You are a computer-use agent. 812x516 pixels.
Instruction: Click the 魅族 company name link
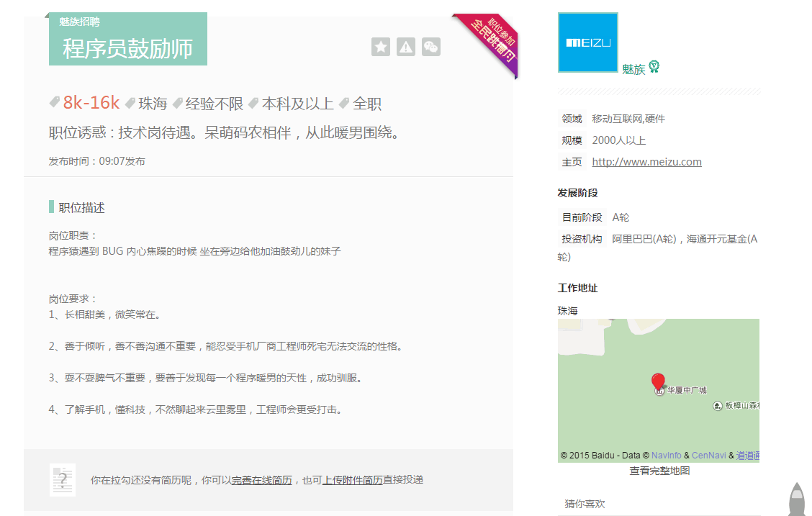tap(633, 69)
